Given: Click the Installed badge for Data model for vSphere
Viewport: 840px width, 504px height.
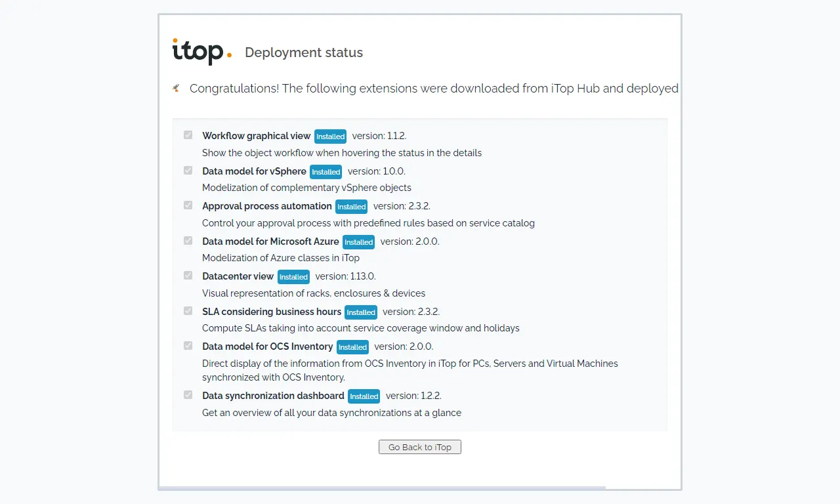Looking at the screenshot, I should pos(325,172).
